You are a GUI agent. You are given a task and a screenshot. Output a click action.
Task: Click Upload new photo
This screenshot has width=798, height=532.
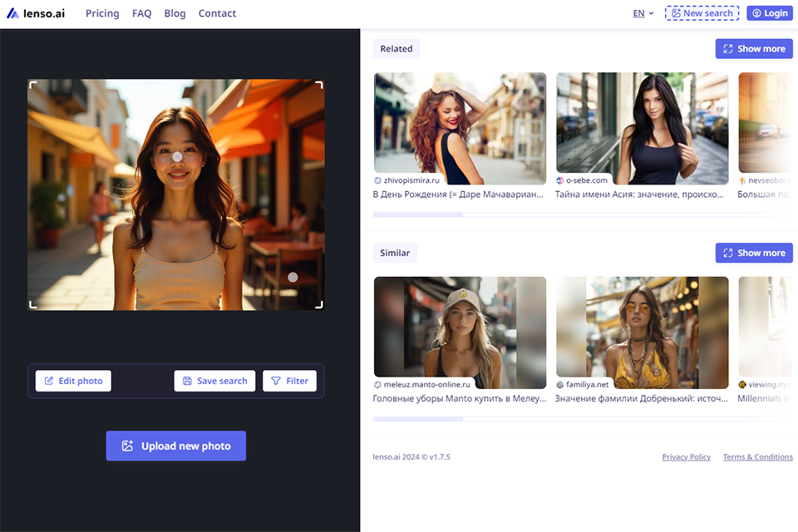click(176, 446)
